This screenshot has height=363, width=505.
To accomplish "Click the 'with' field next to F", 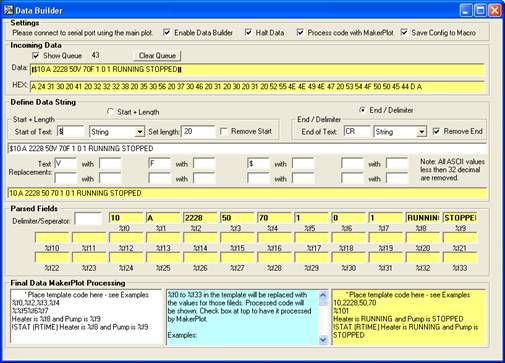I will tap(204, 164).
